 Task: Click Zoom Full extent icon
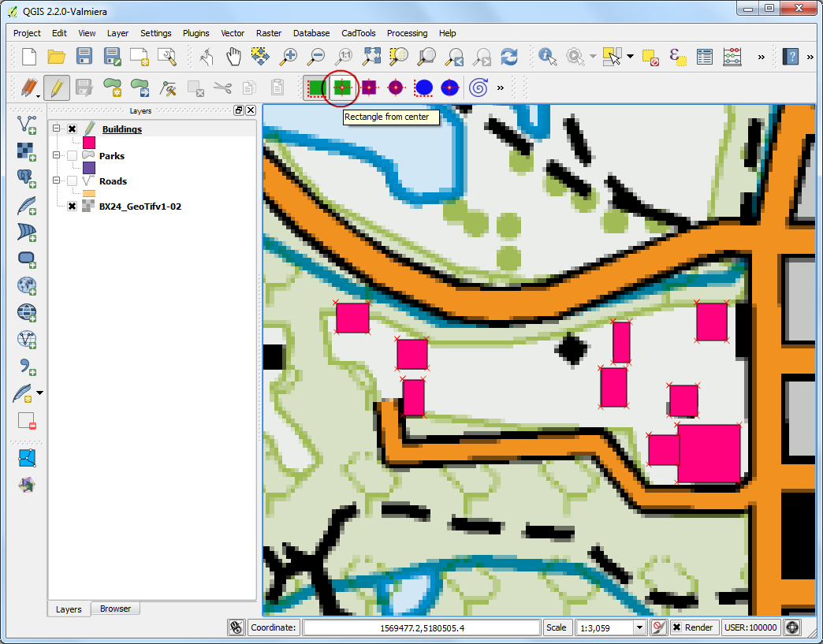(x=371, y=56)
